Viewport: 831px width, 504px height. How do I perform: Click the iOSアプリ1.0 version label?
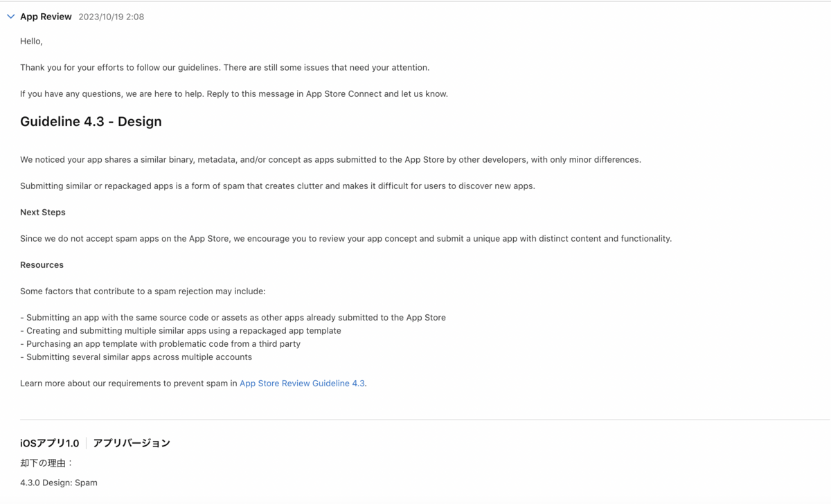(x=49, y=442)
